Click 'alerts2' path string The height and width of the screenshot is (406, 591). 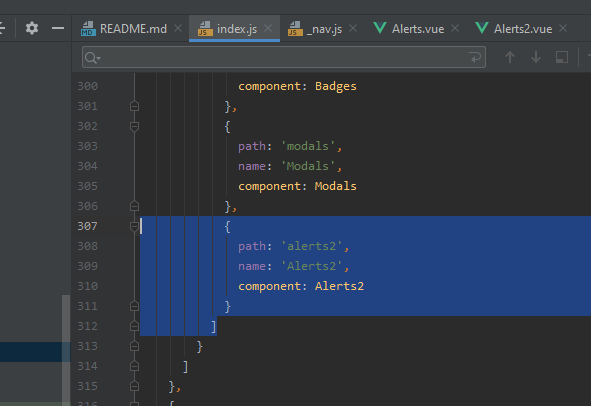312,246
